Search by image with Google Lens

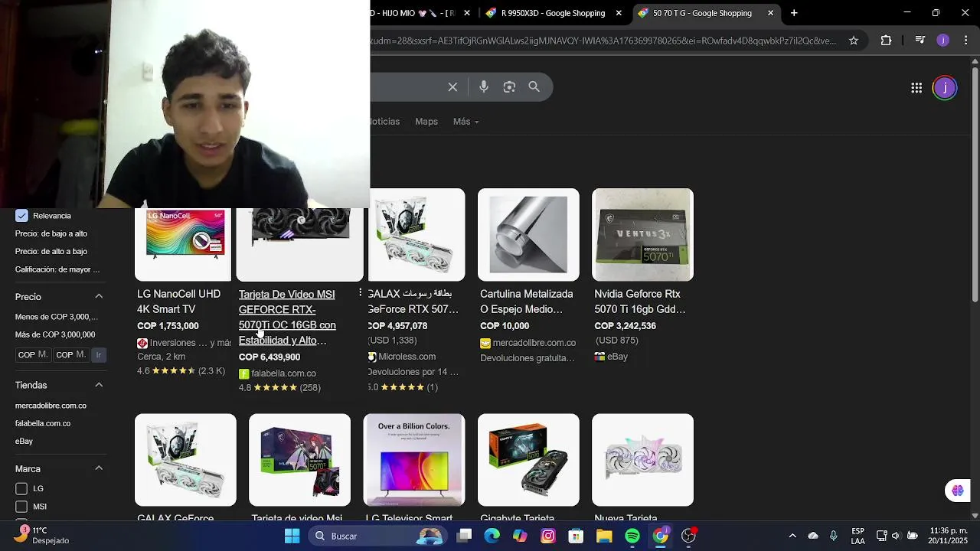pyautogui.click(x=509, y=87)
